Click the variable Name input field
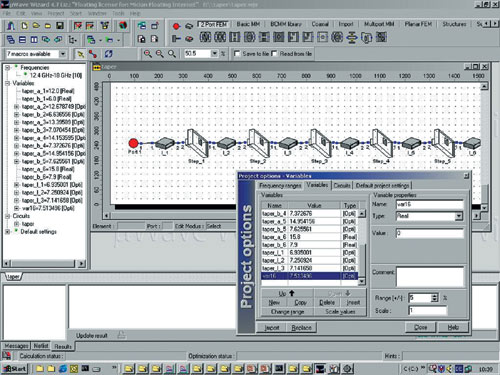500x375 pixels. (429, 204)
